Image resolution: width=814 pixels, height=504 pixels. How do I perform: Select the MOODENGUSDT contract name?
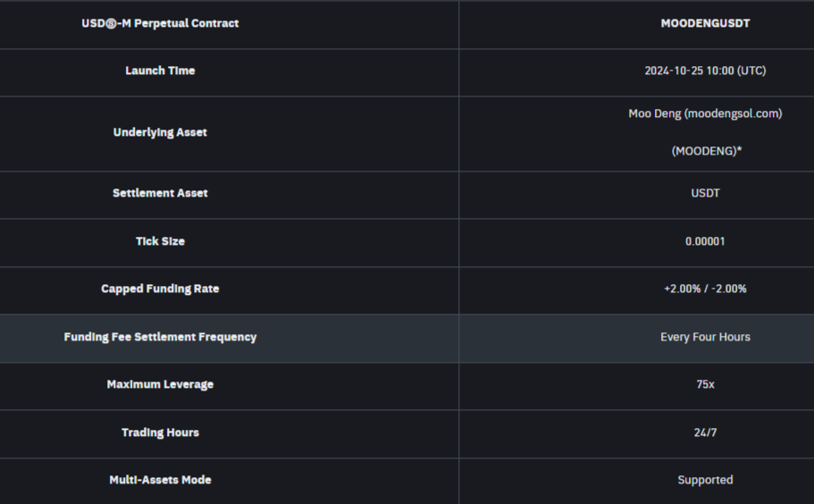705,23
